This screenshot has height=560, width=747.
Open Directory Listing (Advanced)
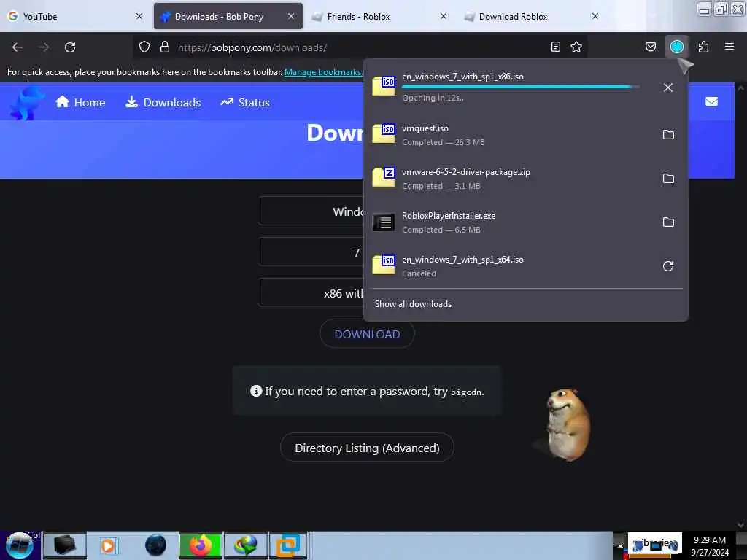367,448
